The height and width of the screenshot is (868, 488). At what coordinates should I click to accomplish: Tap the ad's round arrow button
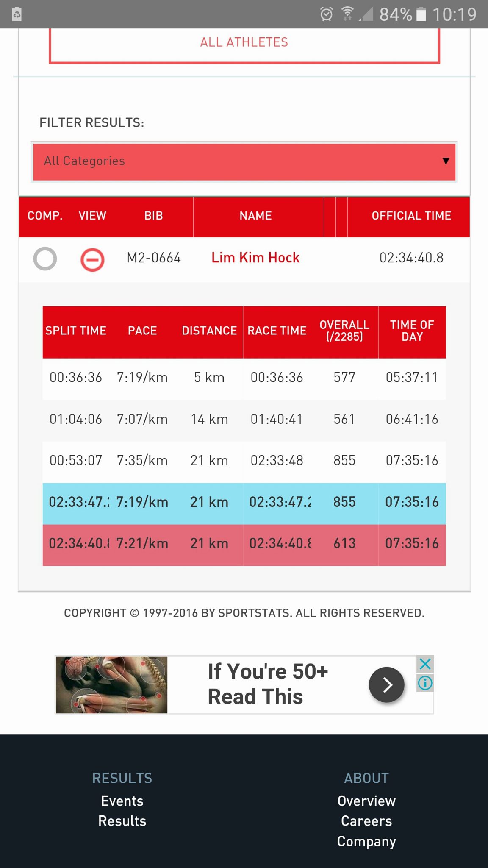pos(386,684)
